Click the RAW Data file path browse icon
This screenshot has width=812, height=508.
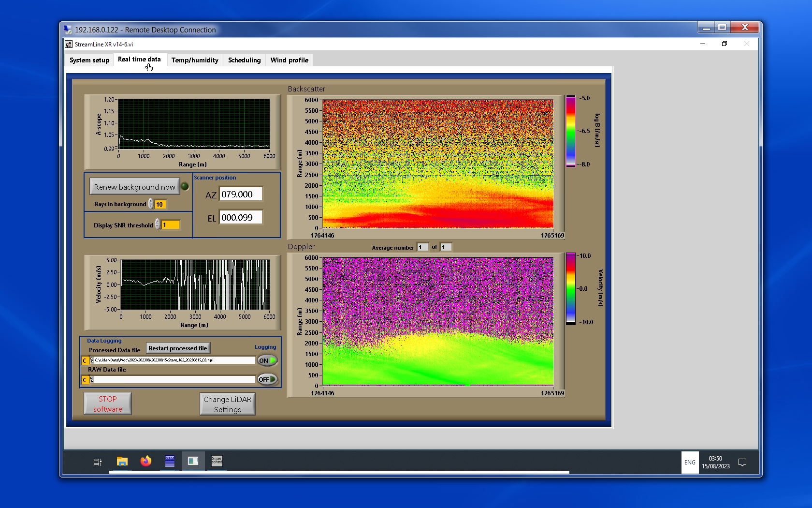tap(92, 380)
